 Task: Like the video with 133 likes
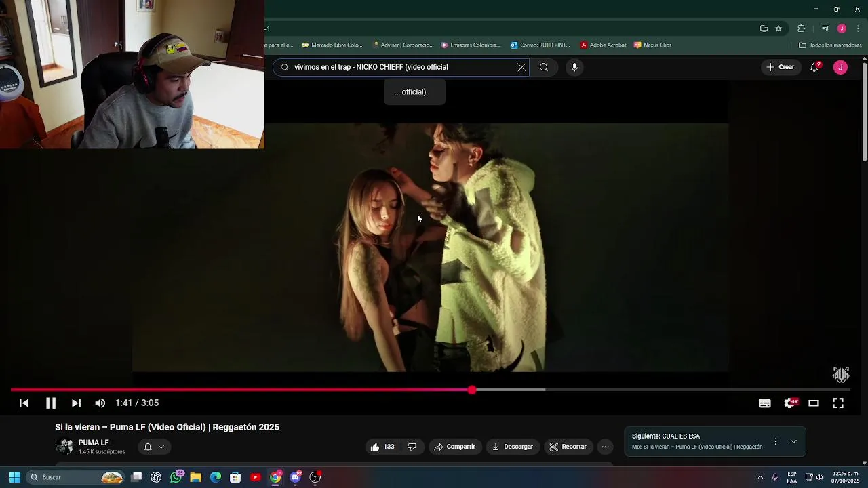click(x=382, y=447)
